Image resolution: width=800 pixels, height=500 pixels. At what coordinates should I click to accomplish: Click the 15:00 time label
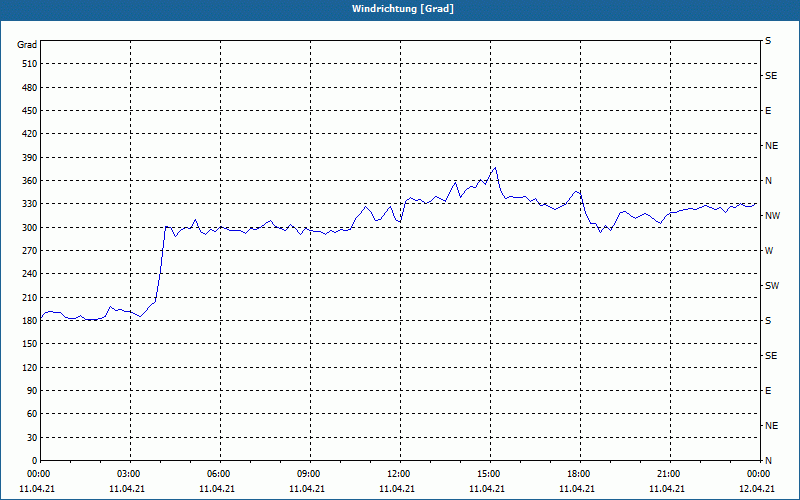coord(490,474)
